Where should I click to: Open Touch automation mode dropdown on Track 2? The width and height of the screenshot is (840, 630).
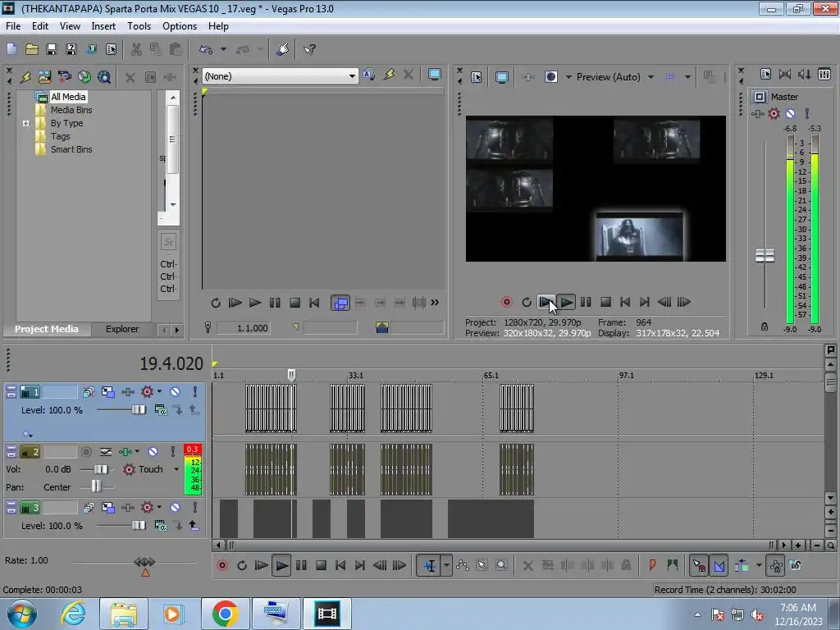coord(176,469)
